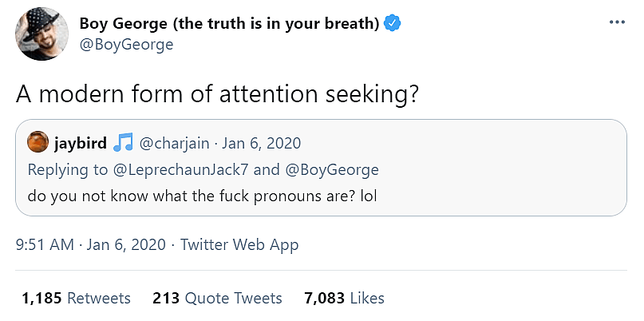Click the @charjain handle
This screenshot has width=644, height=321.
click(174, 144)
